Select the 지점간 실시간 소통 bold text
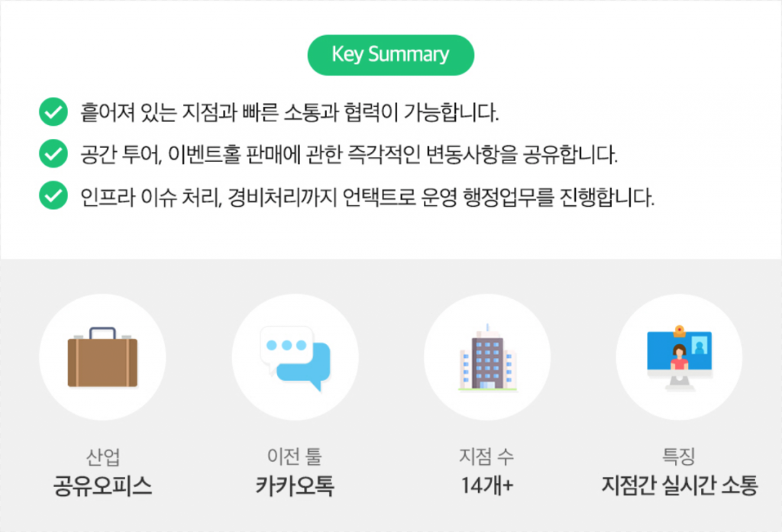The image size is (782, 532). (x=679, y=485)
